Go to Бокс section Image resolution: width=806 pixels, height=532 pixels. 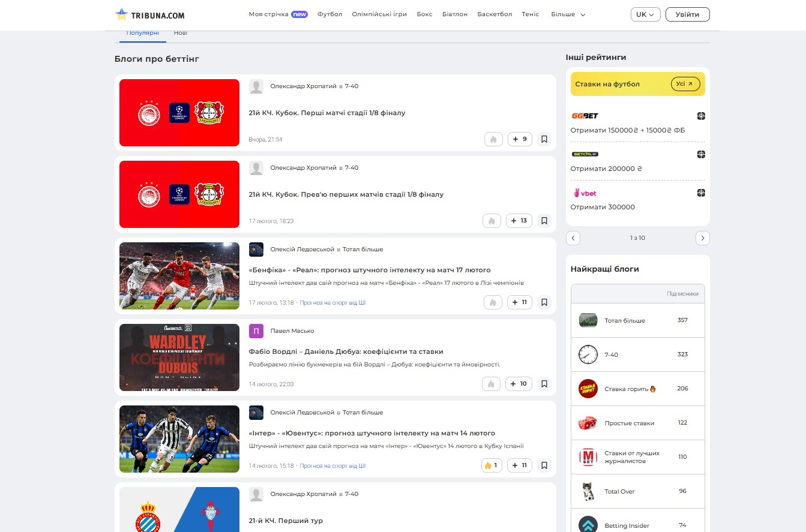424,14
